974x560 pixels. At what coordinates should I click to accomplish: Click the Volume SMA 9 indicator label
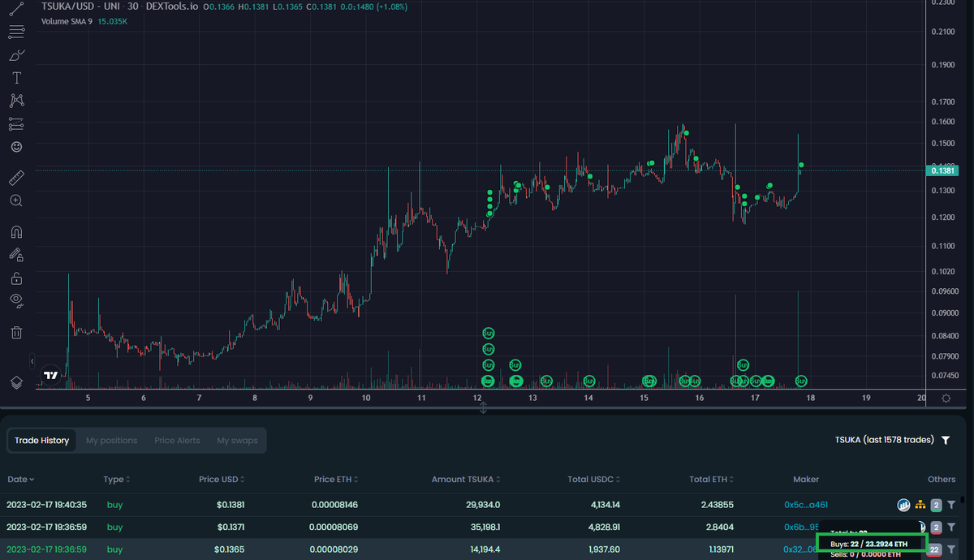pos(67,21)
